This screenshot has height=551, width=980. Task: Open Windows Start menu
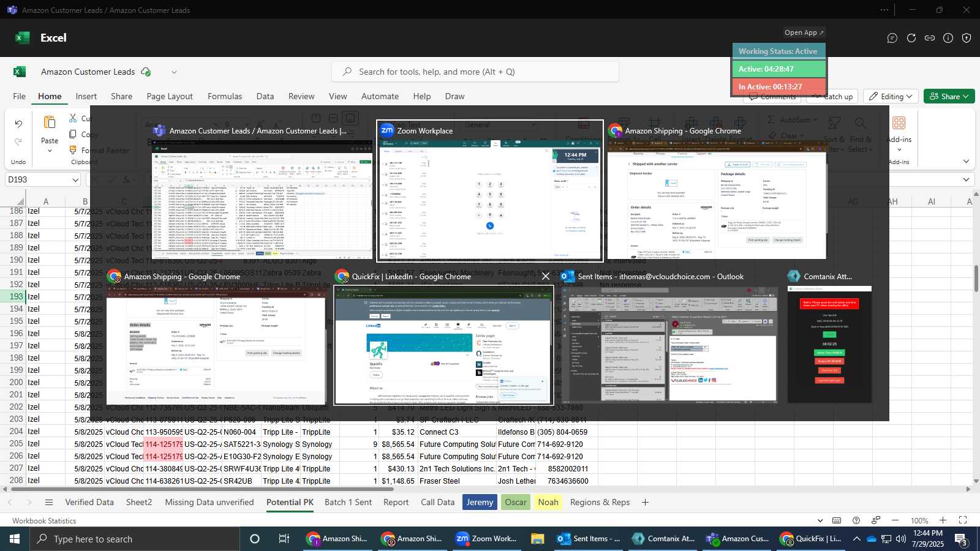[15, 539]
